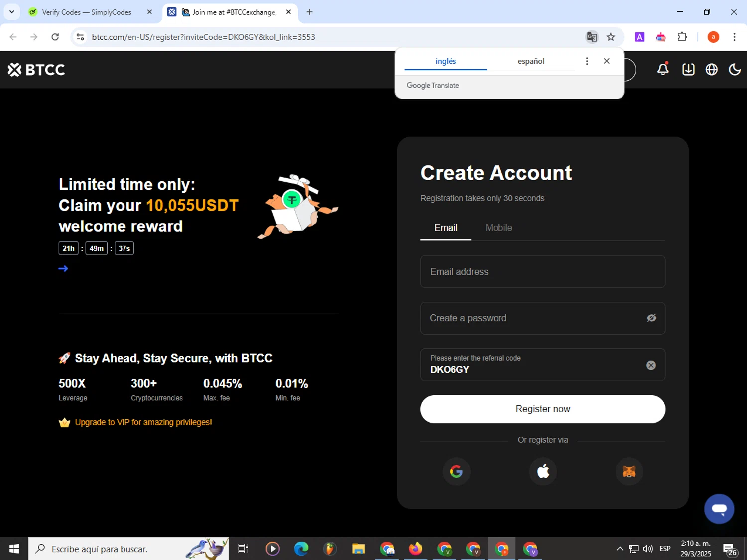Select inglés in the translate popup
The width and height of the screenshot is (747, 560).
(x=446, y=61)
